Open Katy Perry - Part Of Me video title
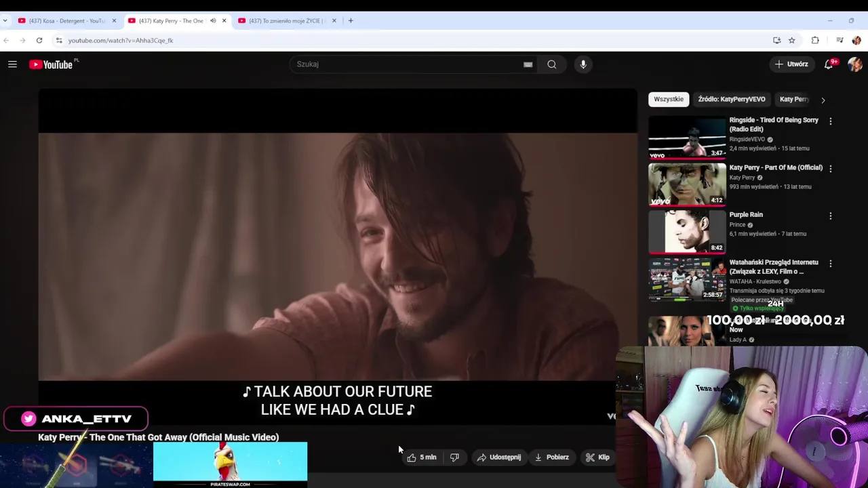This screenshot has height=488, width=868. (x=776, y=167)
